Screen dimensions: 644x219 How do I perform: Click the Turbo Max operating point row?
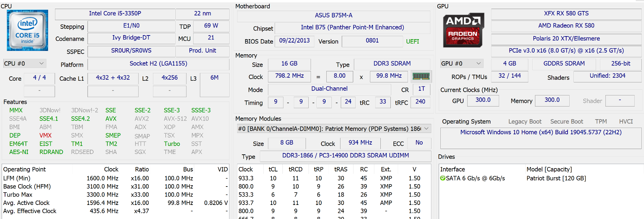coord(115,195)
